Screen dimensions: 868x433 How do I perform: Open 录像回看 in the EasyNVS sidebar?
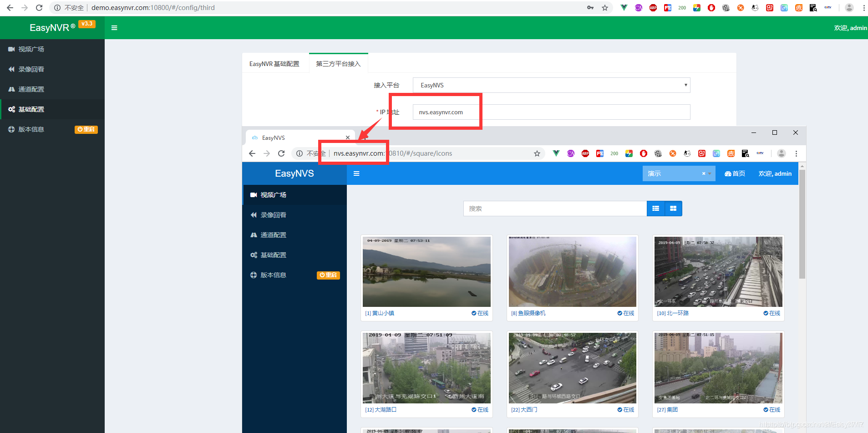coord(294,215)
